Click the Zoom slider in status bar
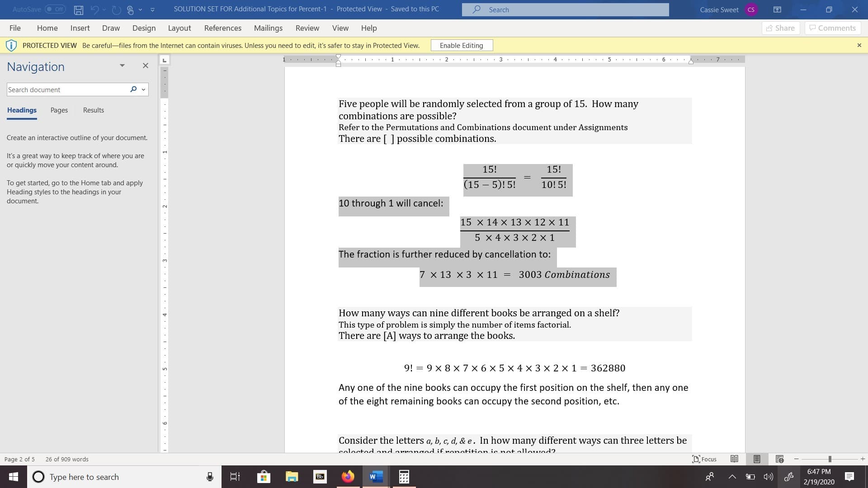868x488 pixels. (x=829, y=458)
